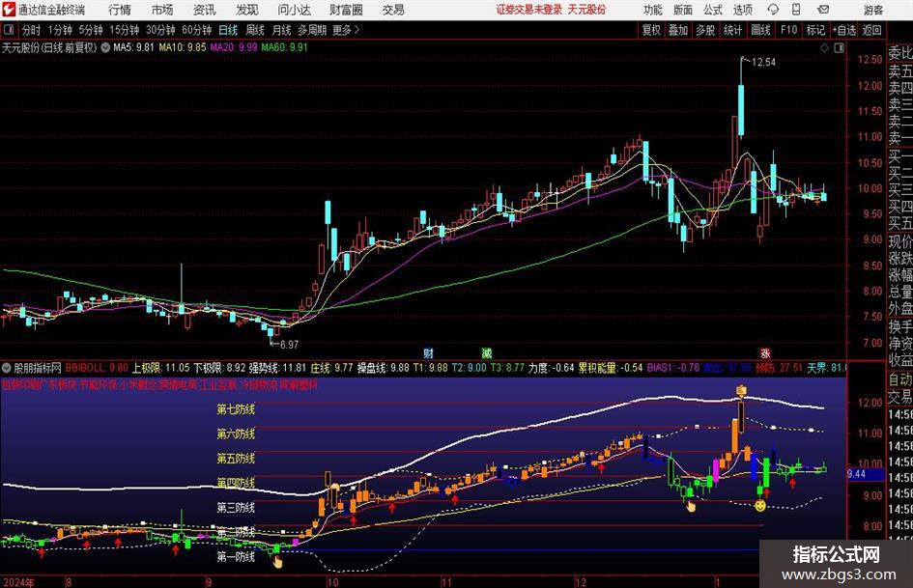Click the smiley face signal icon

click(x=759, y=506)
